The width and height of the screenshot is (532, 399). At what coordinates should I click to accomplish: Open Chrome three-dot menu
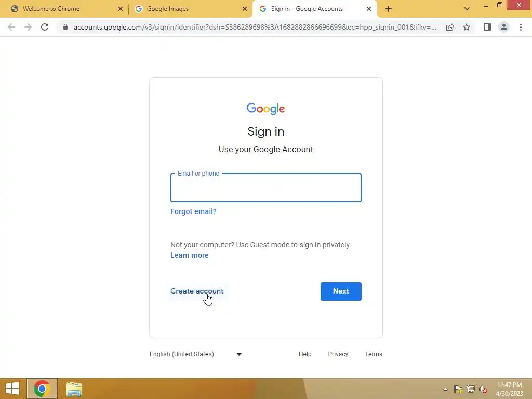[521, 27]
